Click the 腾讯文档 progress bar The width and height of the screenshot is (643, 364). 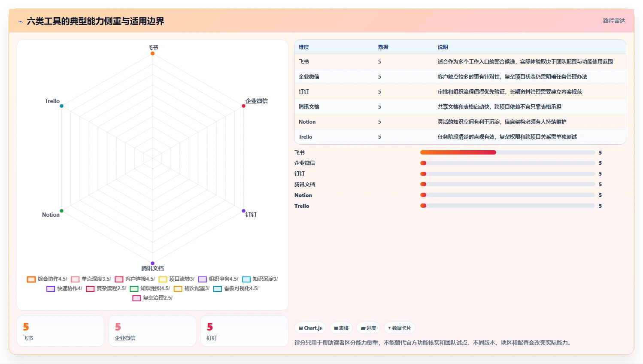(x=508, y=184)
